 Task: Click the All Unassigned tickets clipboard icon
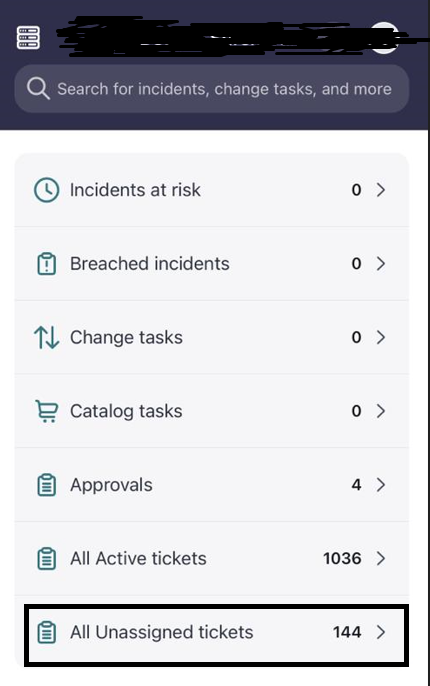46,632
